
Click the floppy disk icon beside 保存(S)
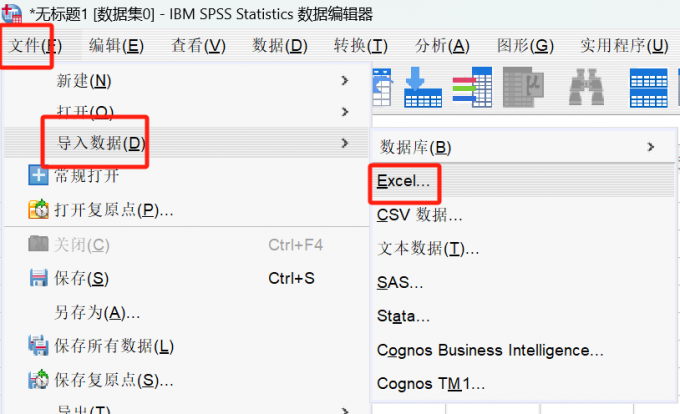[38, 278]
